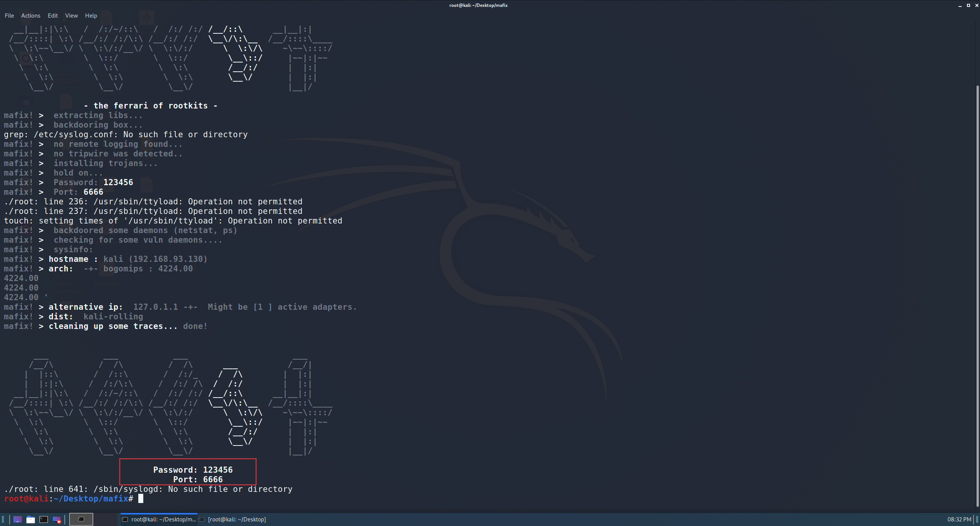
Task: Launch terminal emulator from taskbar
Action: click(x=44, y=519)
